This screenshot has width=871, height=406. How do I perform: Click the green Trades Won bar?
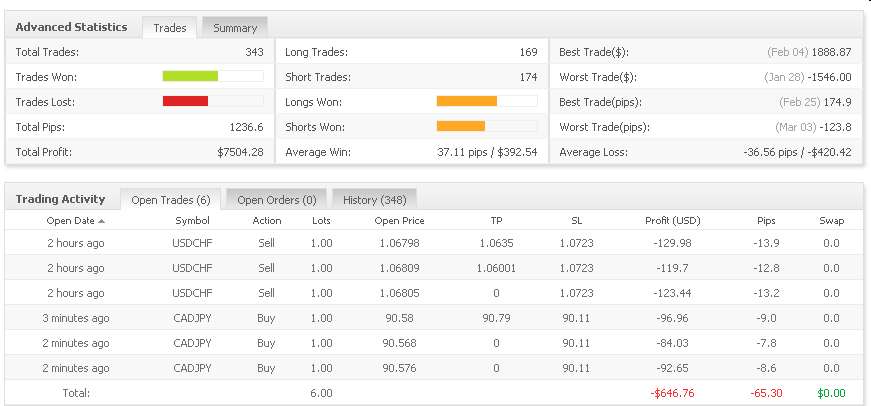tap(190, 76)
